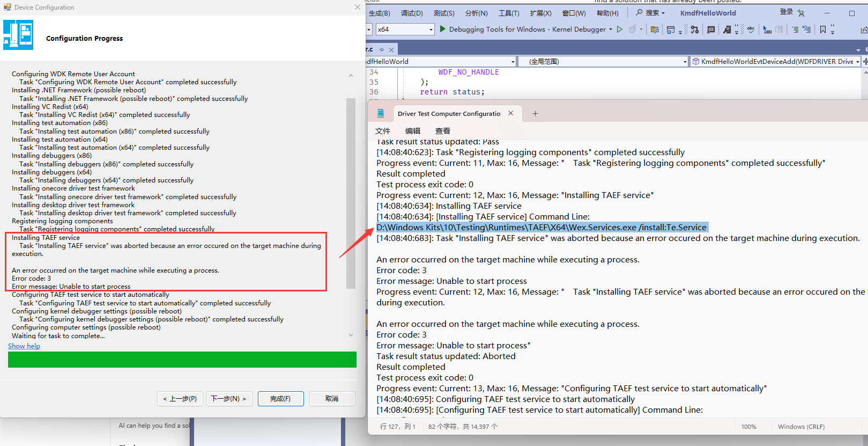Screen dimensions: 868x446
Task: Pin the .c editor tab
Action: click(382, 49)
